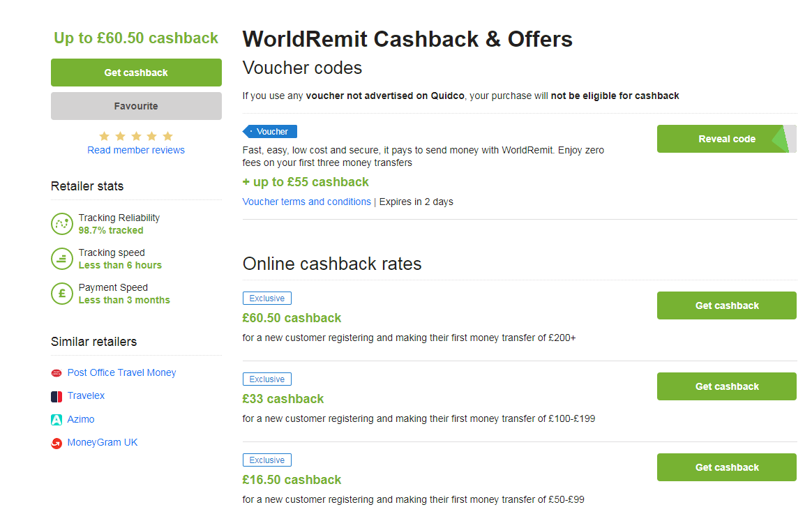812x514 pixels.
Task: Click the MoneyGram UK logo icon
Action: pos(57,443)
